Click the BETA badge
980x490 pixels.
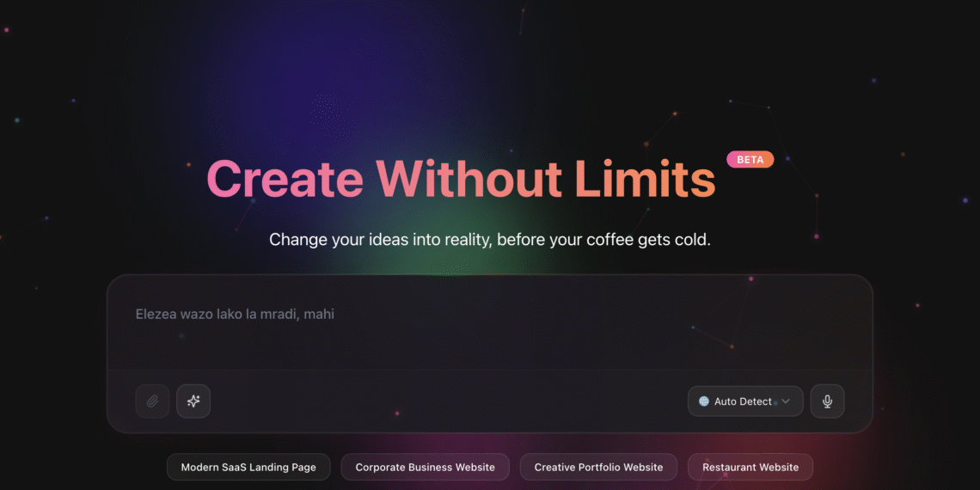point(750,159)
